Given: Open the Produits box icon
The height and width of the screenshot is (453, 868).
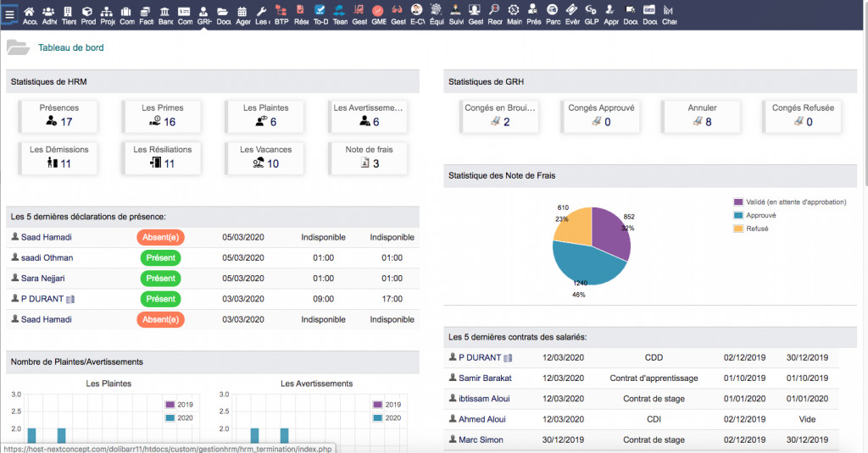Looking at the screenshot, I should pos(88,14).
